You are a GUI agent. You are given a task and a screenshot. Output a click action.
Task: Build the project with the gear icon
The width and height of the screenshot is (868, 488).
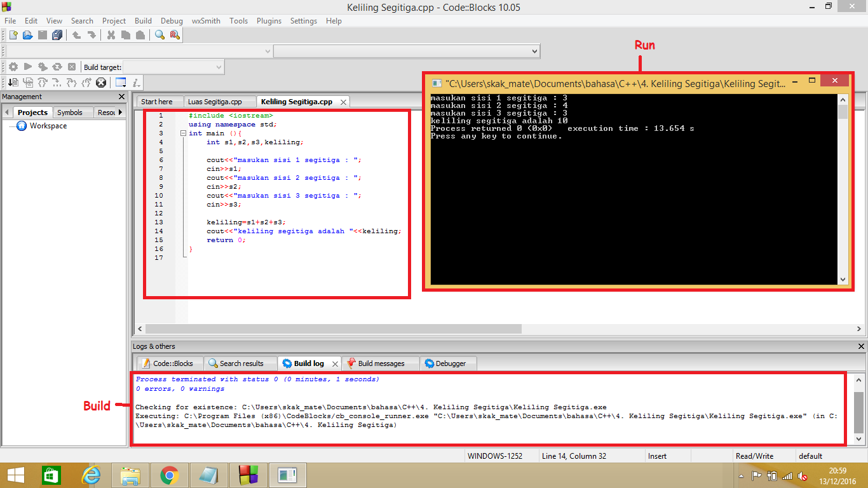point(13,67)
